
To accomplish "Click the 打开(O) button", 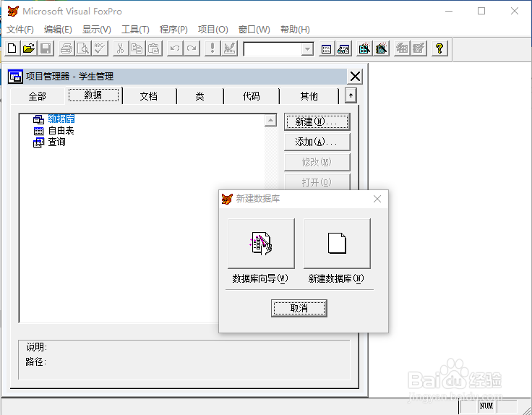I will [x=317, y=182].
